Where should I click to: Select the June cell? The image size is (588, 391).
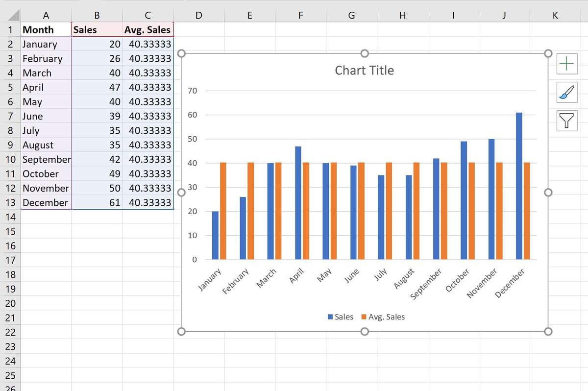click(x=46, y=116)
